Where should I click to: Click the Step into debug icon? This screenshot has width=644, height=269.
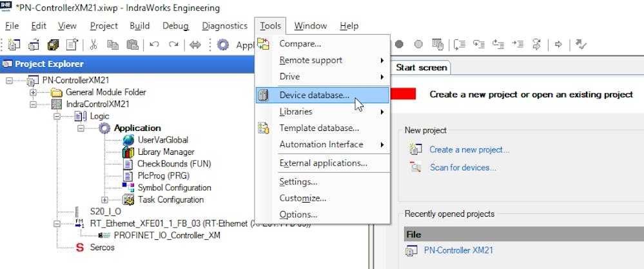coord(479,44)
